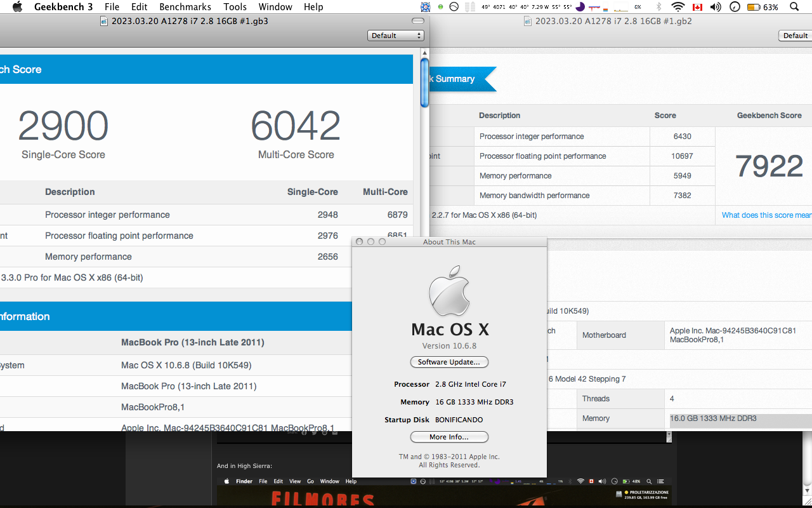Click the 7382 memory bandwidth score
Screen dimensions: 812x508
click(x=683, y=196)
